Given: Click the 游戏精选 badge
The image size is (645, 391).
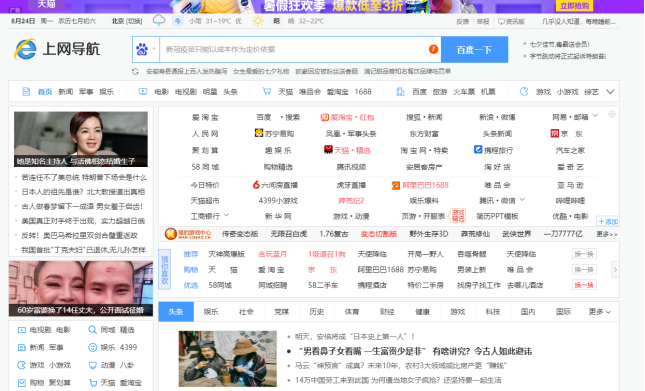Looking at the screenshot, I should pos(458,215).
